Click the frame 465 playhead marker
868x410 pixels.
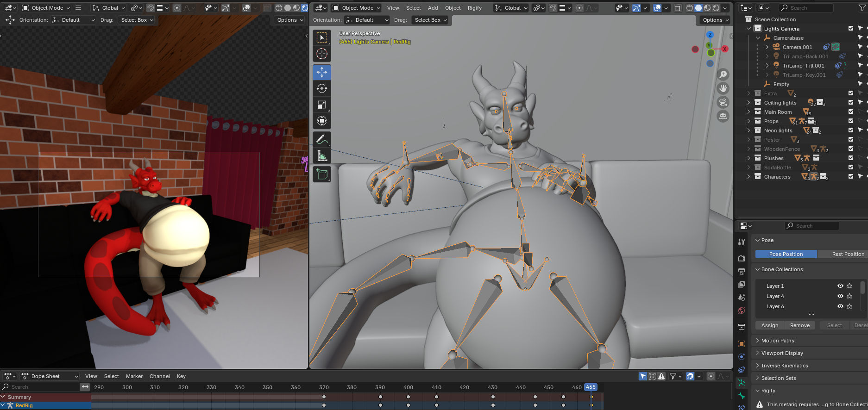[x=591, y=387]
